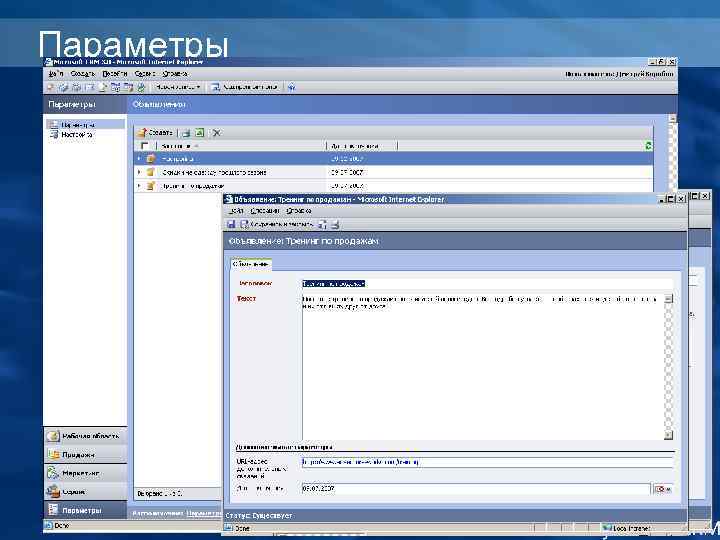
Task: Select 'Тренинг по продажам' row in the grid
Action: pyautogui.click(x=193, y=186)
